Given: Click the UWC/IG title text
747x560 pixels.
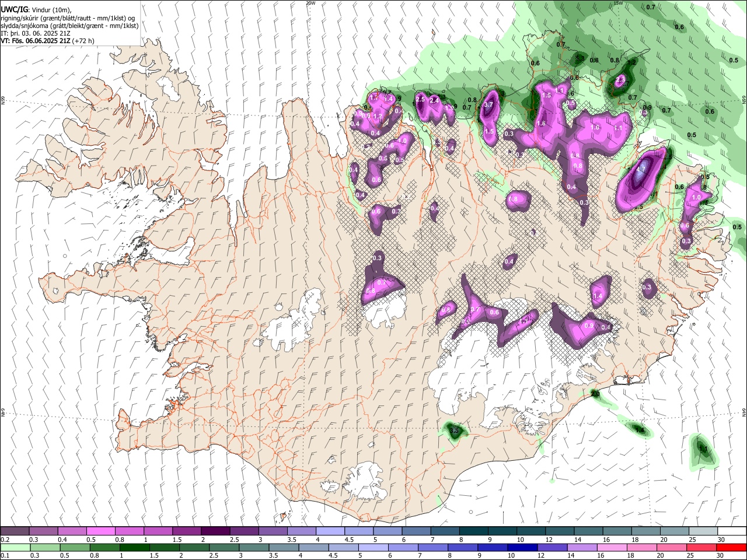Looking at the screenshot, I should tap(14, 10).
